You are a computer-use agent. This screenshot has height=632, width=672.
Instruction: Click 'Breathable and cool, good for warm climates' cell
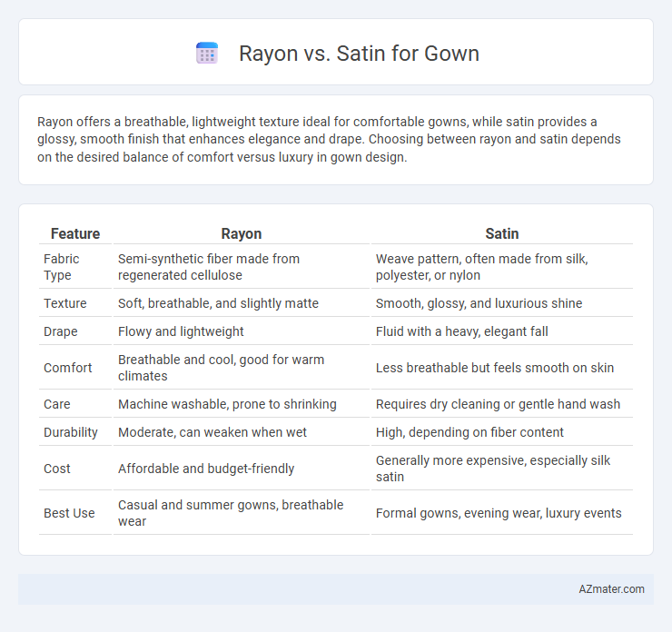pos(242,368)
